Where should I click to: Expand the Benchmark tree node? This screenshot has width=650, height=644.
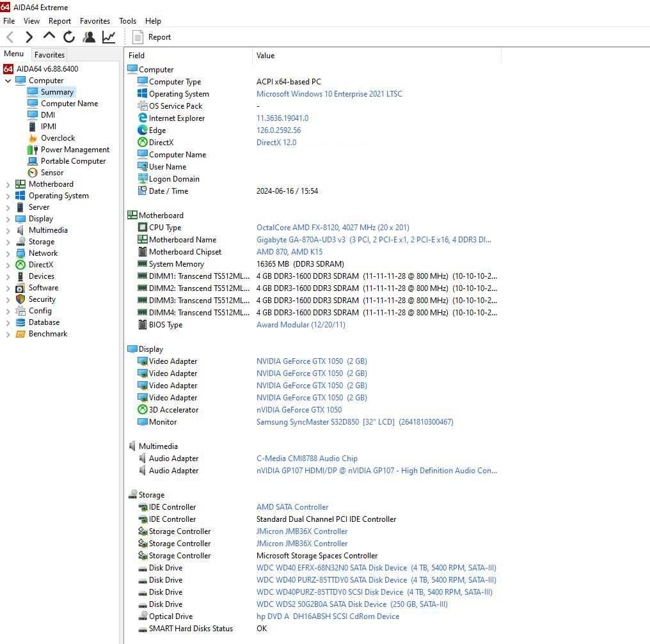pos(8,334)
